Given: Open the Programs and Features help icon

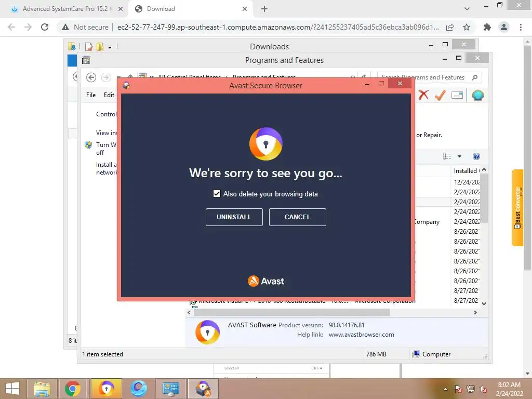Looking at the screenshot, I should coord(476,156).
